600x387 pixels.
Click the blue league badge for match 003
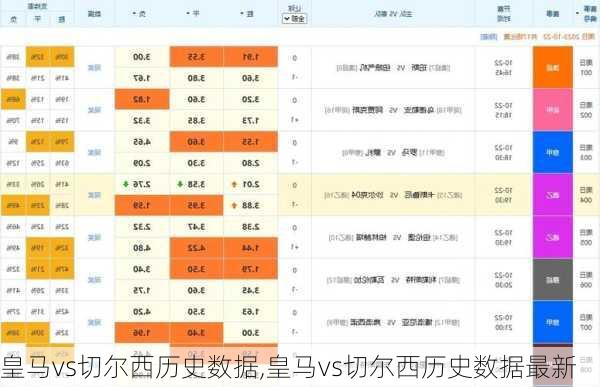tap(553, 152)
